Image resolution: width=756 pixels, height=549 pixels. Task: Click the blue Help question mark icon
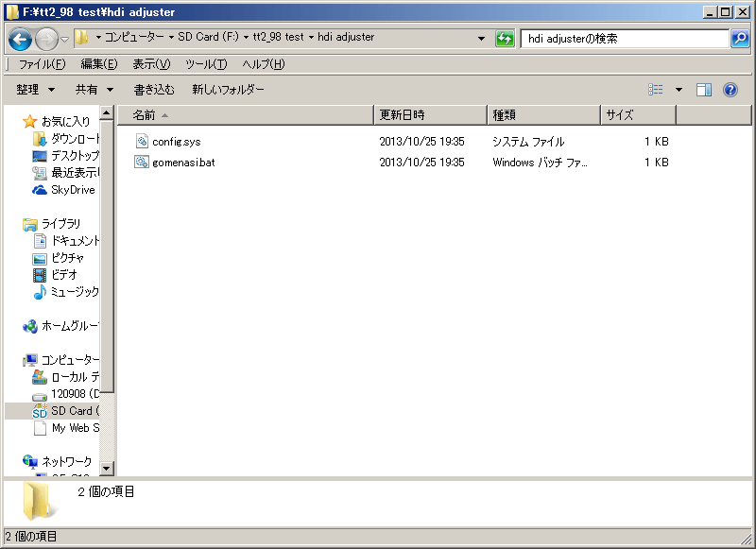(730, 90)
